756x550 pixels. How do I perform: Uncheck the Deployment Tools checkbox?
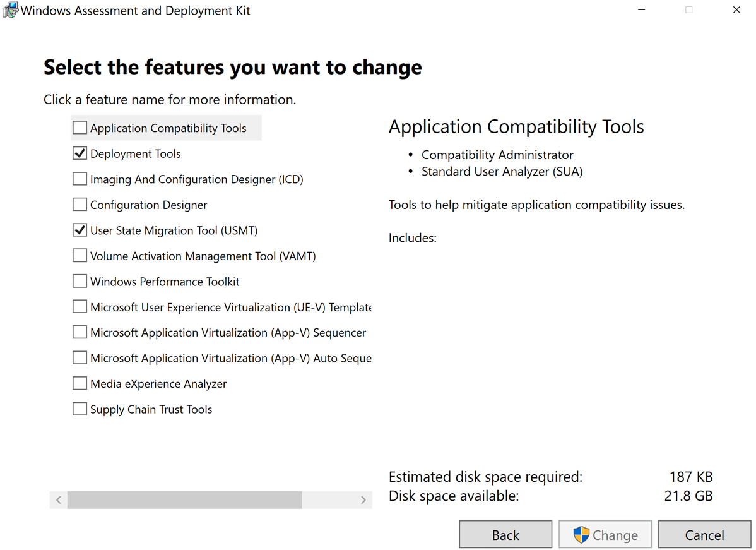tap(80, 153)
